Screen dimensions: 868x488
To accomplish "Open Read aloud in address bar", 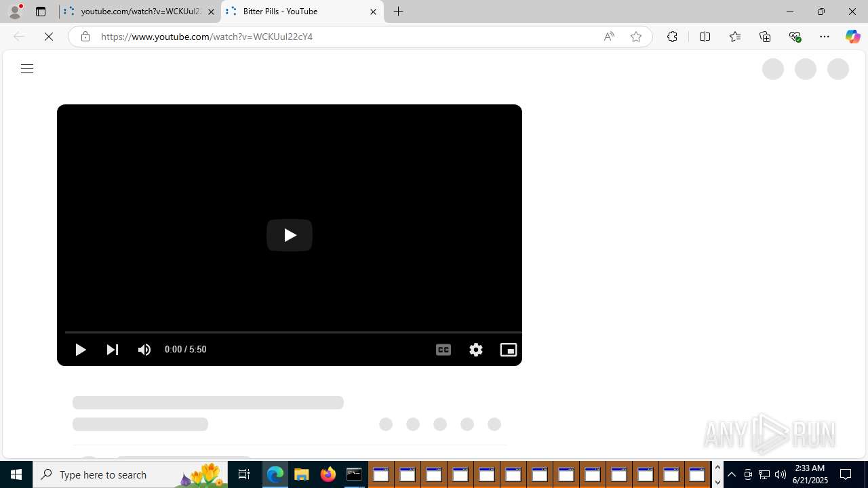I will [x=609, y=37].
